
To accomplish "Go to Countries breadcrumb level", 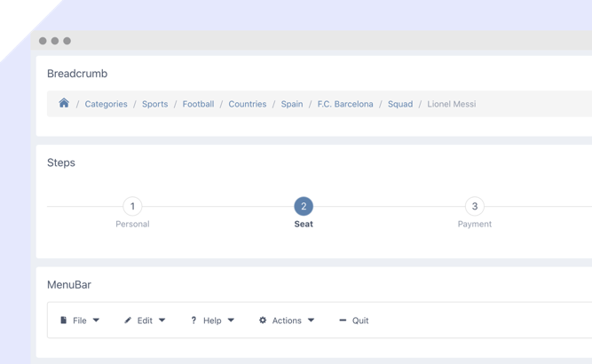I will pos(247,104).
